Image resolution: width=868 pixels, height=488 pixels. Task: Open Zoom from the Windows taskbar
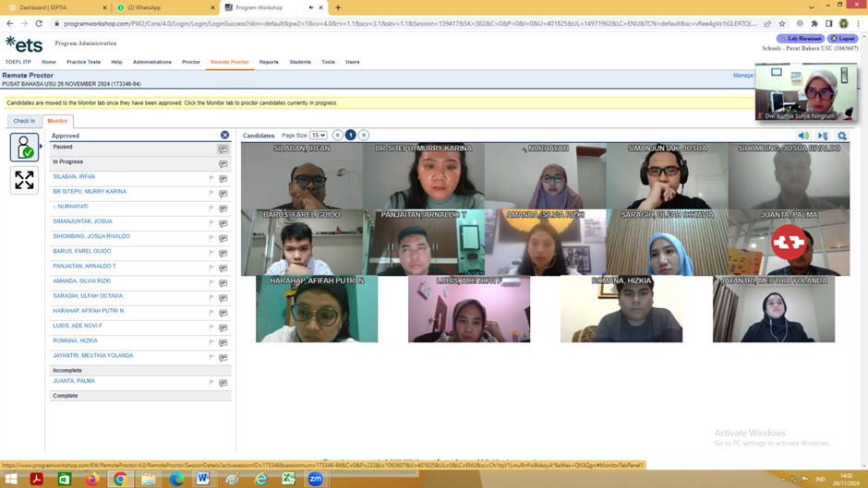click(x=316, y=479)
